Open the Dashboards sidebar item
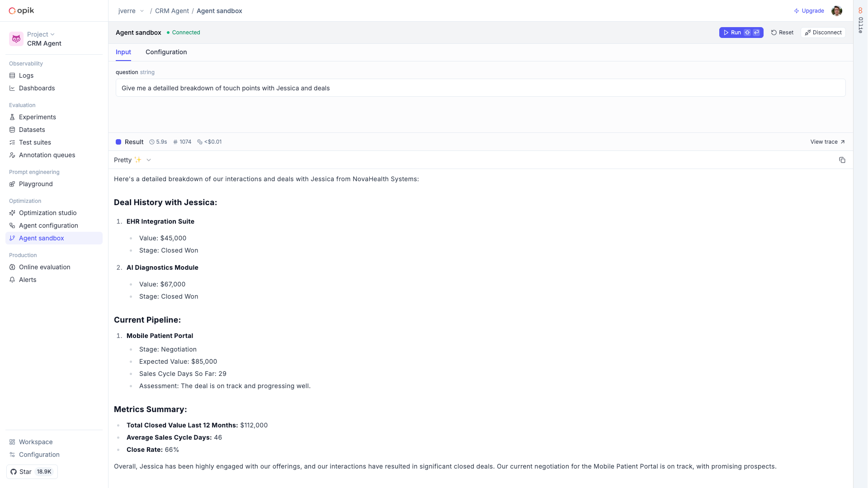 tap(37, 88)
